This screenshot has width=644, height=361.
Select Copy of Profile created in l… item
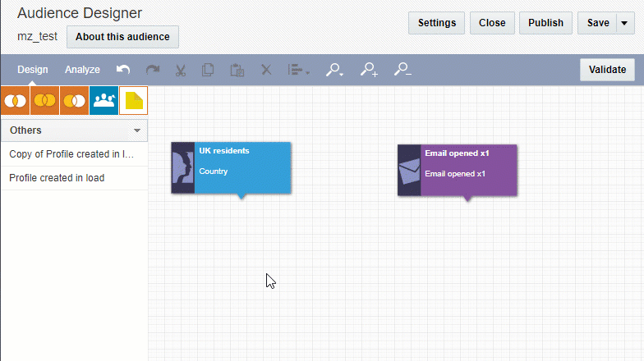[x=74, y=154]
